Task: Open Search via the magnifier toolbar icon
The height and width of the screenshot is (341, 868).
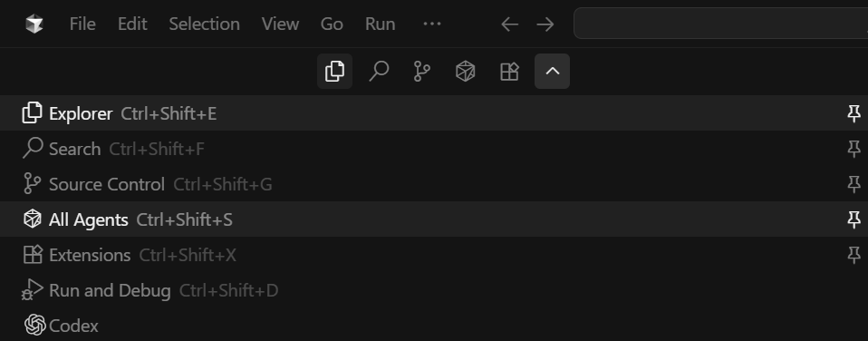Action: [x=379, y=71]
